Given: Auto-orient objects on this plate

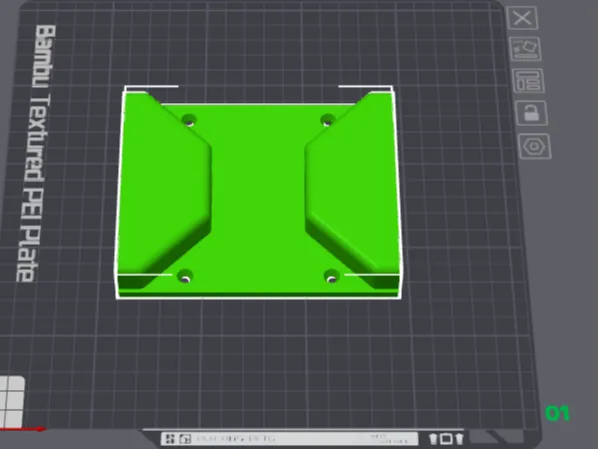Looking at the screenshot, I should (x=526, y=49).
